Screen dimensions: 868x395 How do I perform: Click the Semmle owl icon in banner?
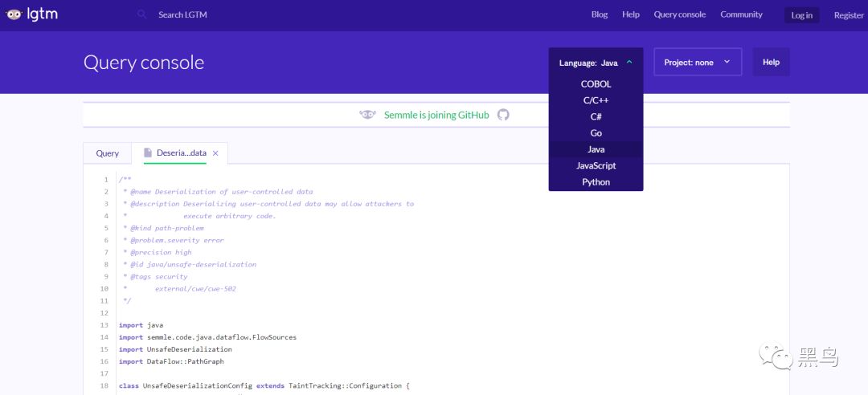[x=367, y=115]
